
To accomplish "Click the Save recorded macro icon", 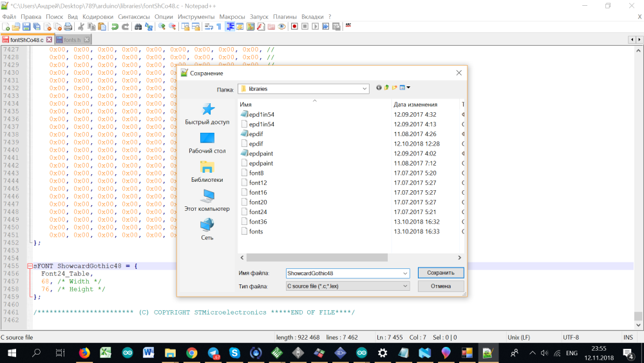I will pyautogui.click(x=336, y=26).
